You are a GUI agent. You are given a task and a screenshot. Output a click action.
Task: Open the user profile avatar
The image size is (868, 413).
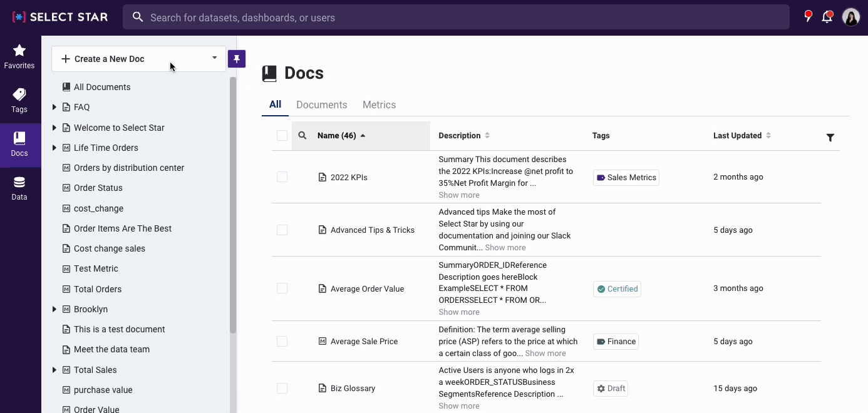pyautogui.click(x=850, y=17)
